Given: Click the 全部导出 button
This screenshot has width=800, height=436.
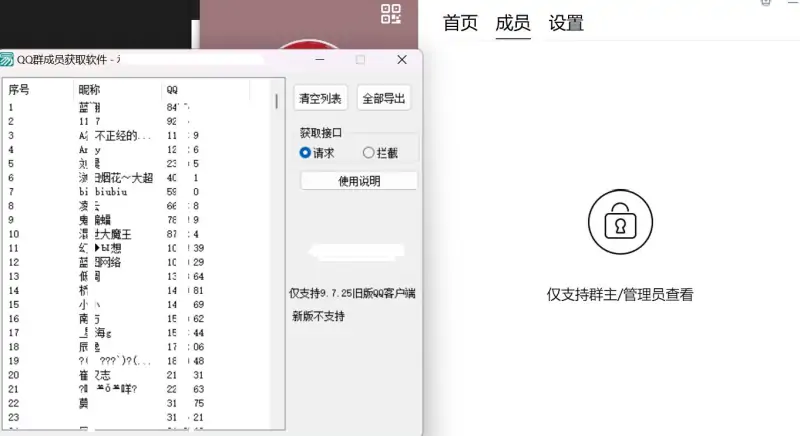Looking at the screenshot, I should coord(384,98).
